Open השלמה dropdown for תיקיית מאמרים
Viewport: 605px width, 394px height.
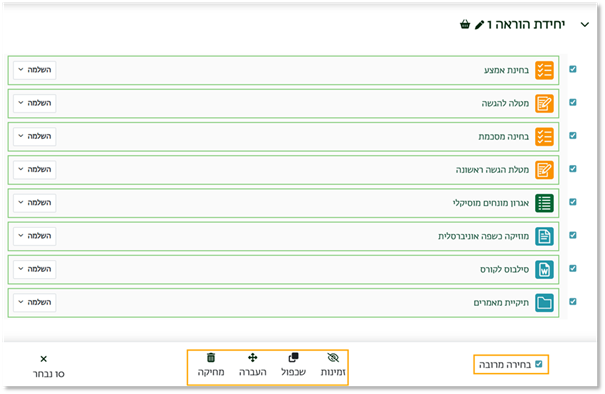pyautogui.click(x=35, y=302)
